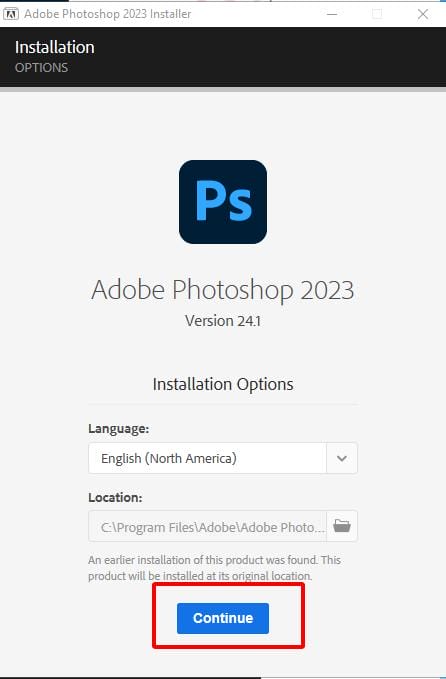Click the Photoshop Ps logo
This screenshot has width=446, height=679.
coord(223,202)
